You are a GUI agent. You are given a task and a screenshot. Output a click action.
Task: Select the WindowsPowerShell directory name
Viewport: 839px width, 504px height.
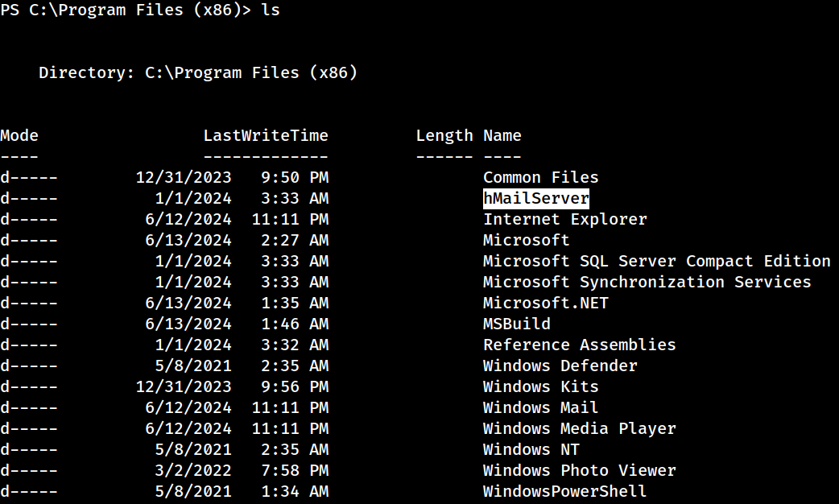click(x=564, y=491)
